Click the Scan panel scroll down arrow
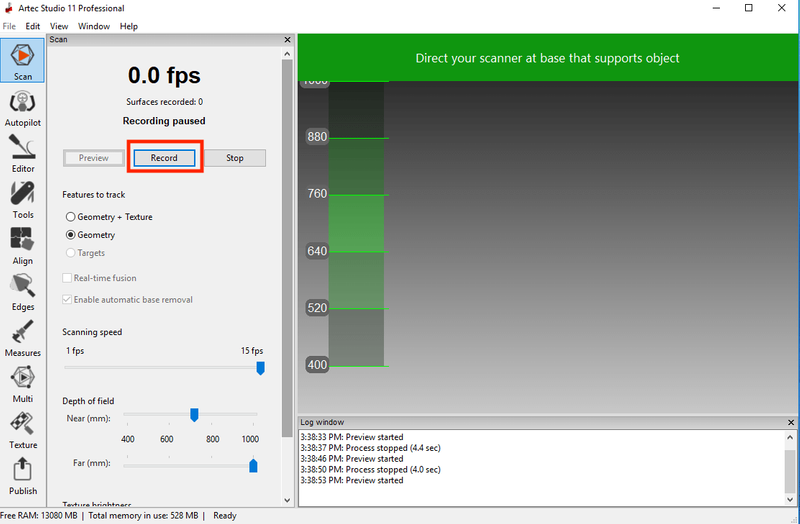Image resolution: width=800 pixels, height=524 pixels. coord(288,499)
